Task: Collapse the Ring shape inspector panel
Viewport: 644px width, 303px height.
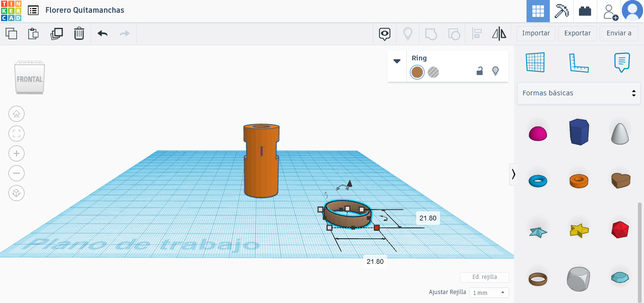Action: coord(397,61)
